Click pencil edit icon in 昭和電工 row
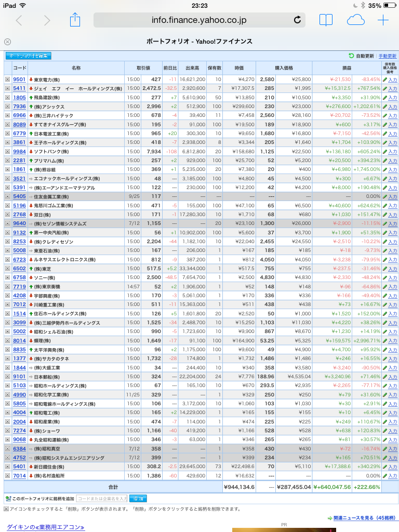399x532 pixels. 385,413
